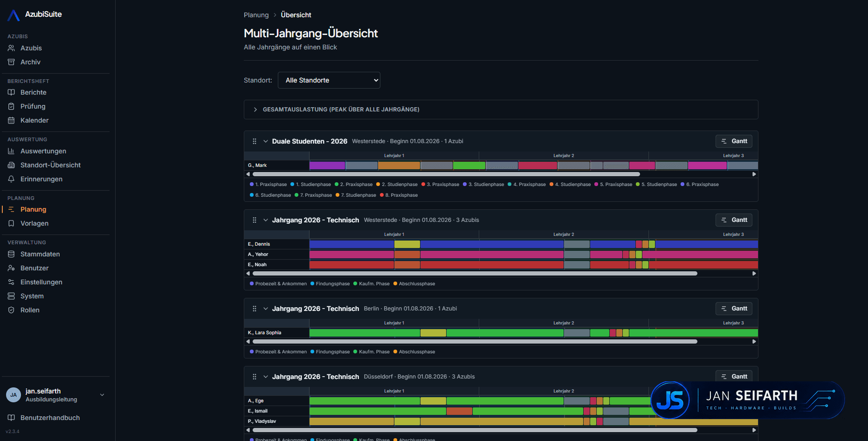Collapse the Düsseldorf Jahrgang 2026 - Technisch group
The height and width of the screenshot is (441, 868).
(266, 377)
